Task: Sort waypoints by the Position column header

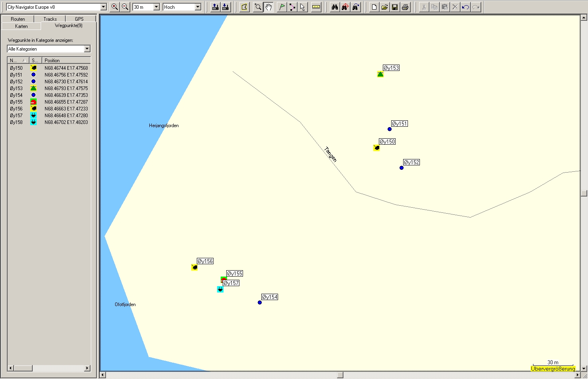Action: [x=66, y=61]
